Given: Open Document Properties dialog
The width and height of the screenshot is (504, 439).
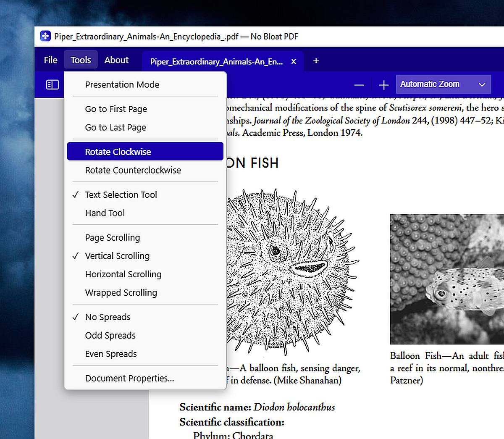Looking at the screenshot, I should click(x=145, y=378).
